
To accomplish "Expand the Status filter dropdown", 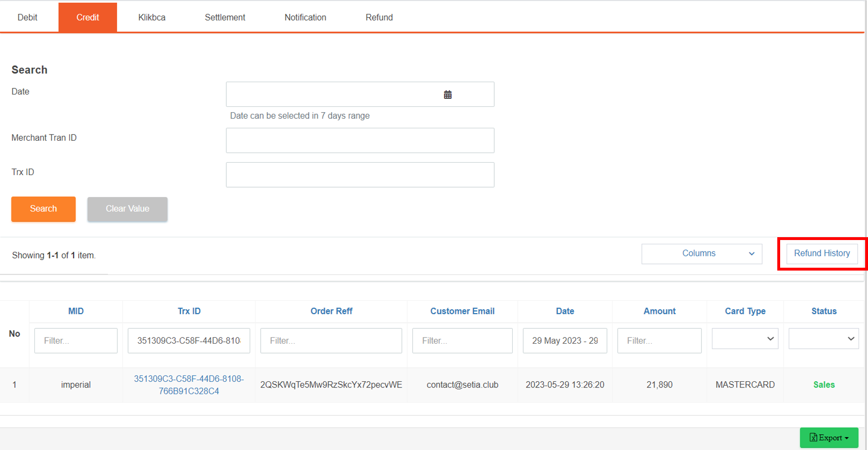I will 824,339.
